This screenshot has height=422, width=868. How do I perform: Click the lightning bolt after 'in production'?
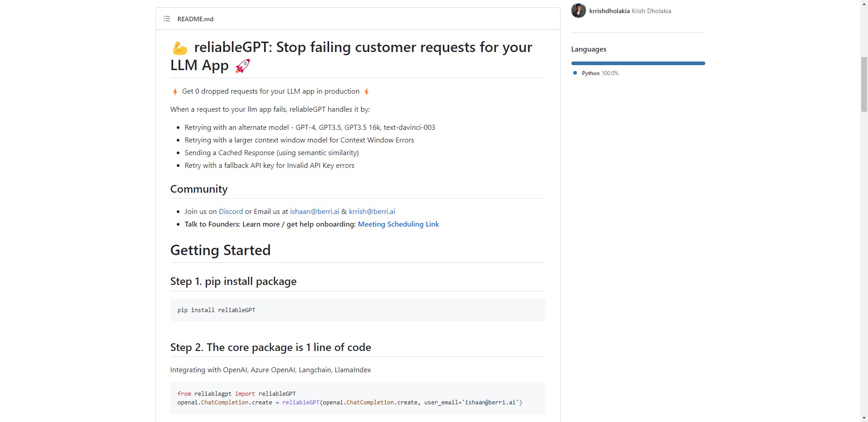[367, 92]
